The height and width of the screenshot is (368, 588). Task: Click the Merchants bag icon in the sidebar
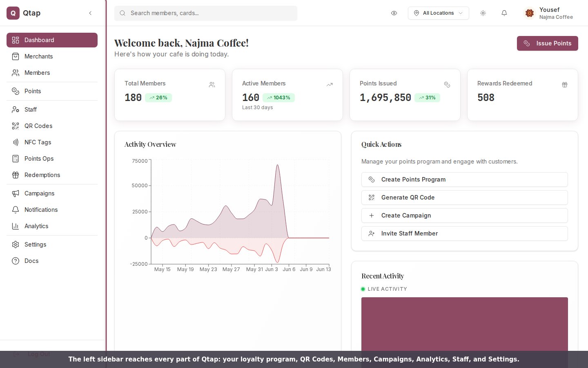16,56
